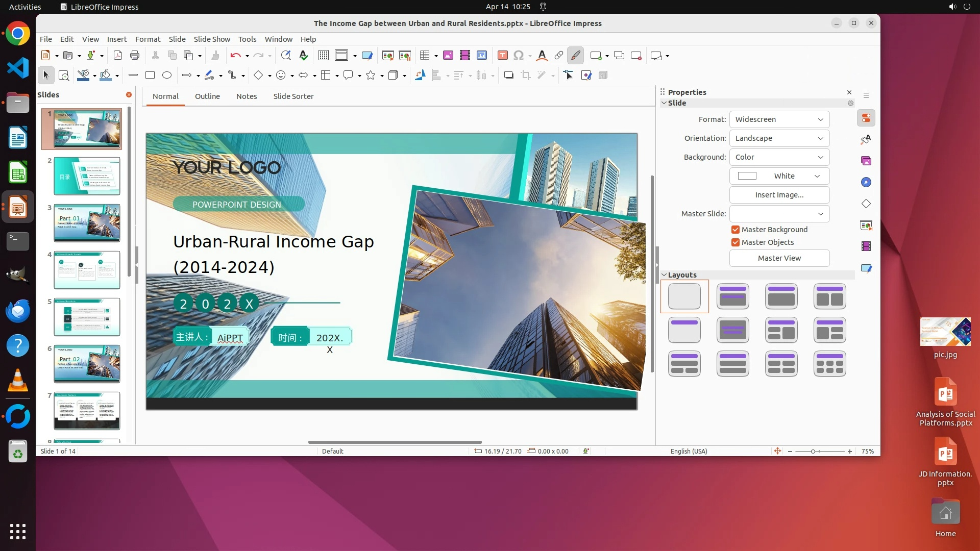This screenshot has height=551, width=980.
Task: Click the Insert Special Character omega icon
Action: point(519,56)
